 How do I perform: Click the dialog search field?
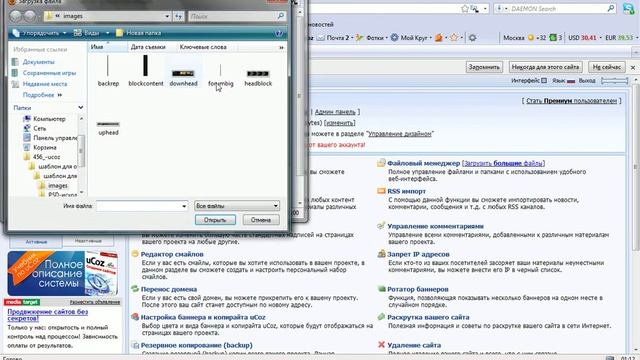[x=233, y=16]
